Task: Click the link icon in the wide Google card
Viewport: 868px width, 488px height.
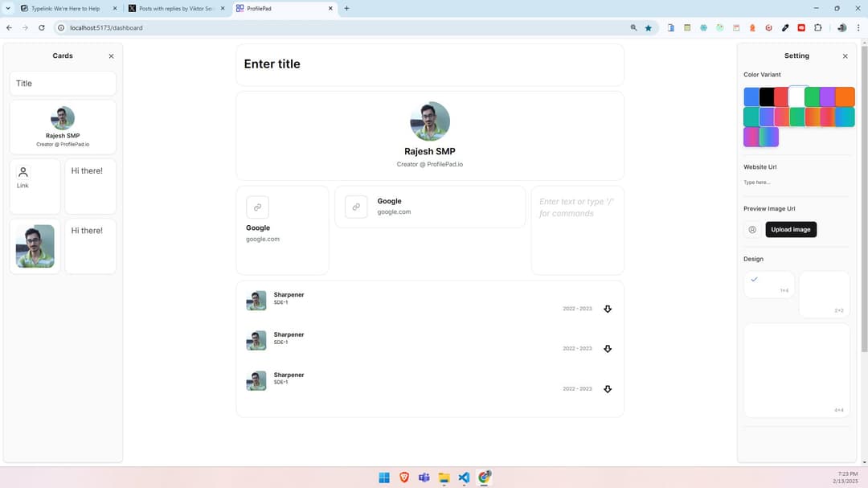Action: pos(356,207)
